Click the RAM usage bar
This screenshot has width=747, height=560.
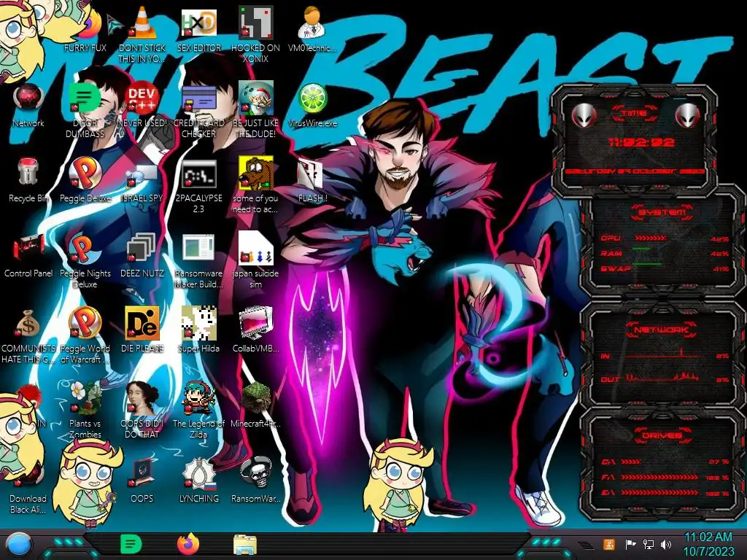[641, 249]
